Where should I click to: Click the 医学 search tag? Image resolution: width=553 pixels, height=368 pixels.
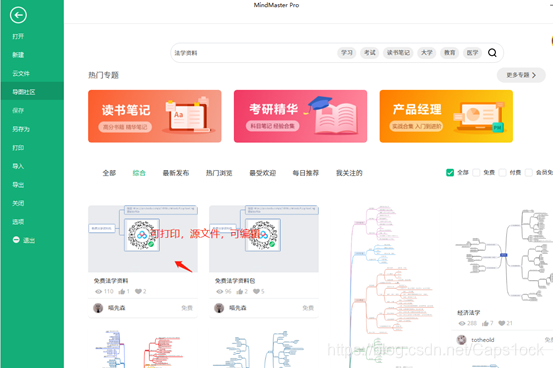tap(472, 53)
